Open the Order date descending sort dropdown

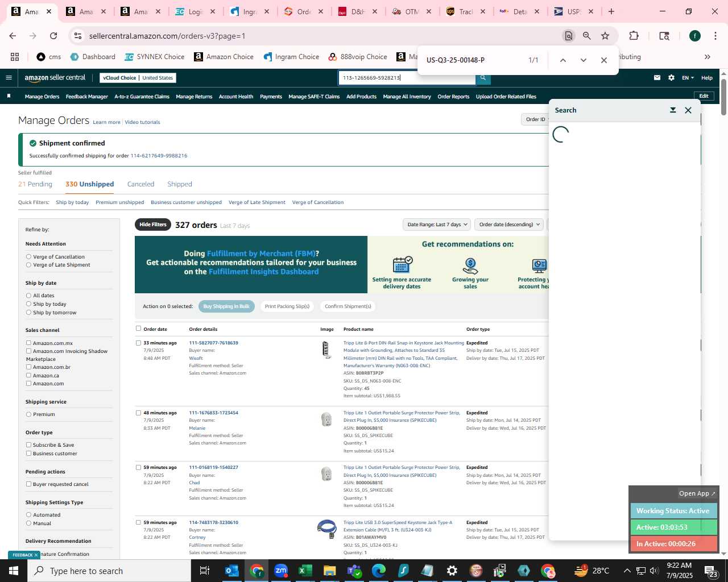point(509,225)
